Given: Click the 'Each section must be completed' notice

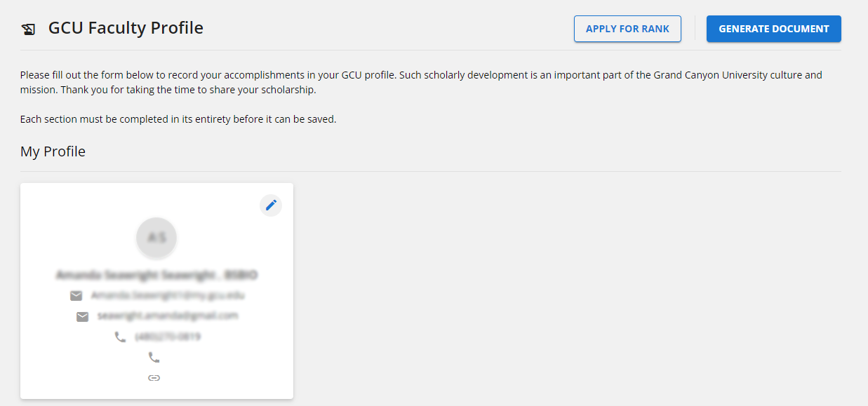Looking at the screenshot, I should click(178, 119).
